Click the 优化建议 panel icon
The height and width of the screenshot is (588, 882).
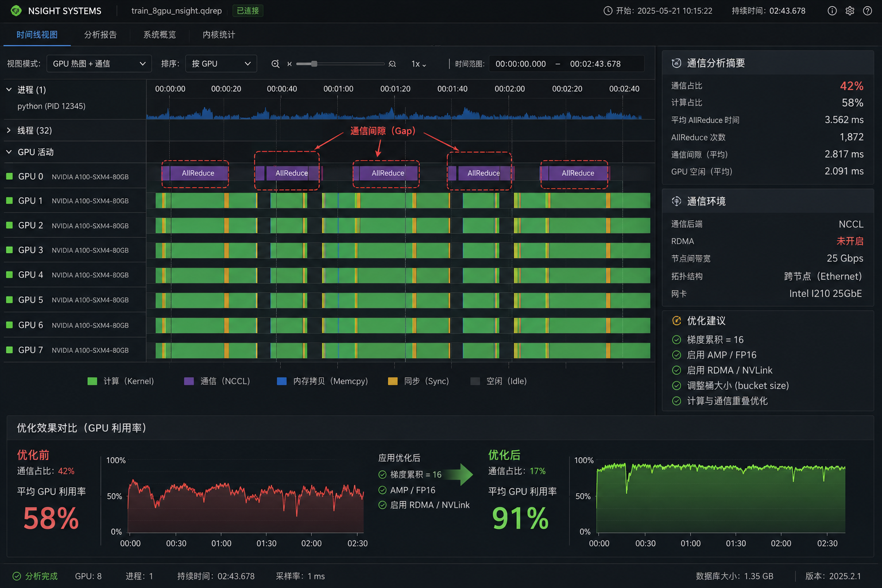click(x=676, y=321)
